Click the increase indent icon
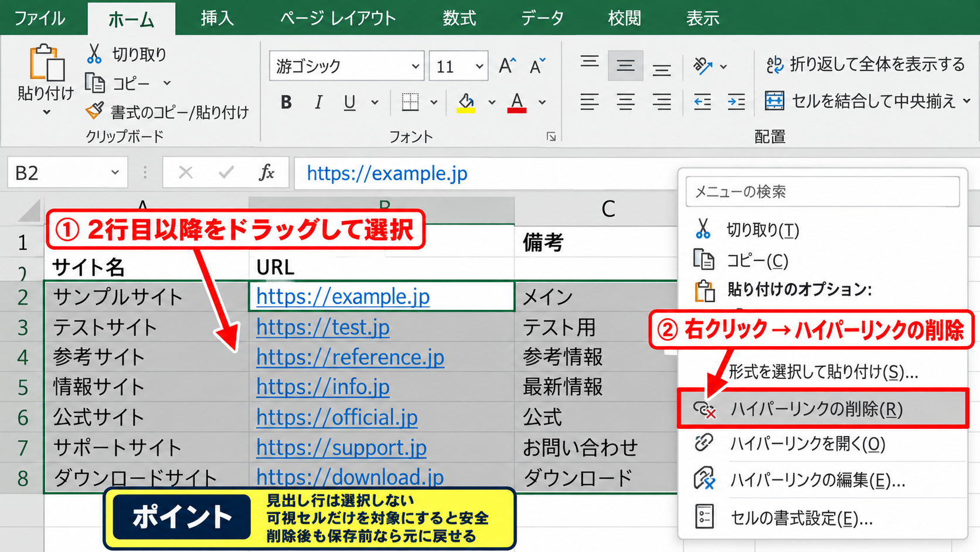Screen dimensions: 980x552 (x=736, y=102)
